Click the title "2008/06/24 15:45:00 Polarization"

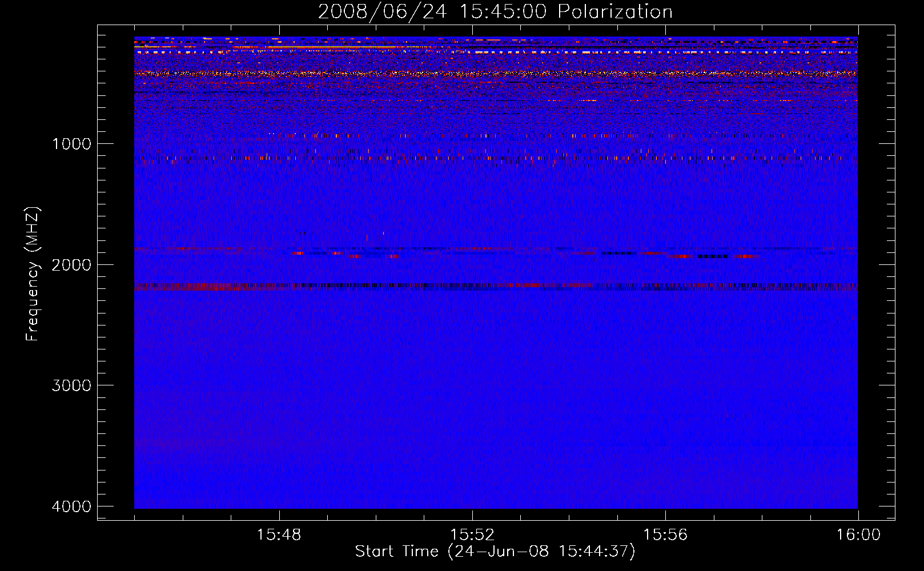(495, 12)
